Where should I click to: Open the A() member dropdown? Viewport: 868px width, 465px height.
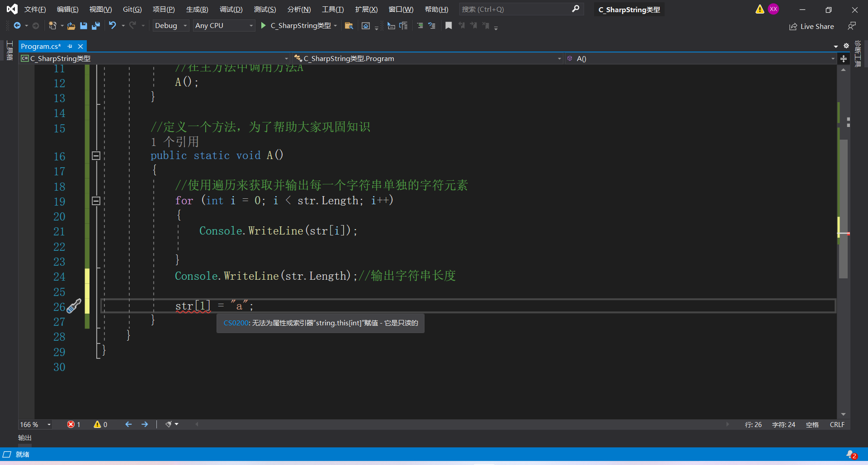(701, 59)
